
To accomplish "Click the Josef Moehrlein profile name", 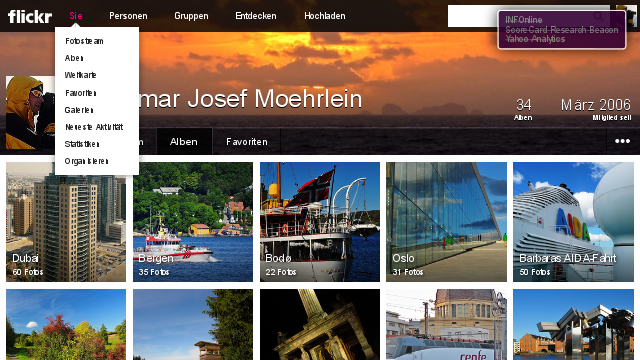I will (250, 99).
